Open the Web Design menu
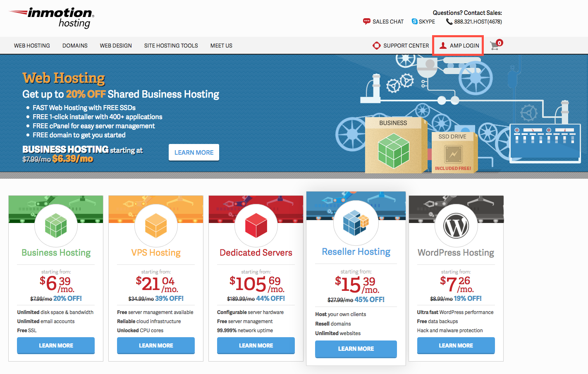This screenshot has width=588, height=374. tap(116, 46)
